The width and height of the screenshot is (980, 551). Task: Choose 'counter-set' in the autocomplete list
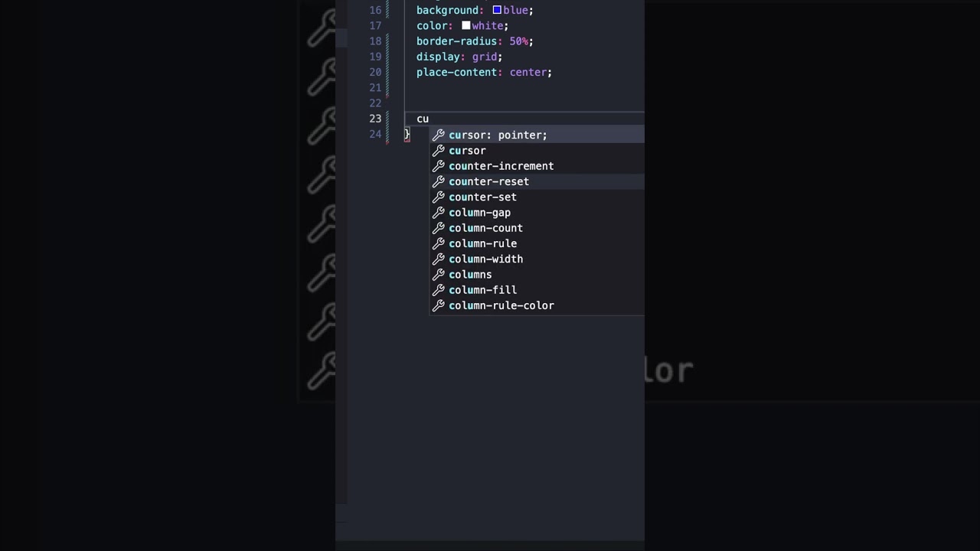click(x=537, y=197)
